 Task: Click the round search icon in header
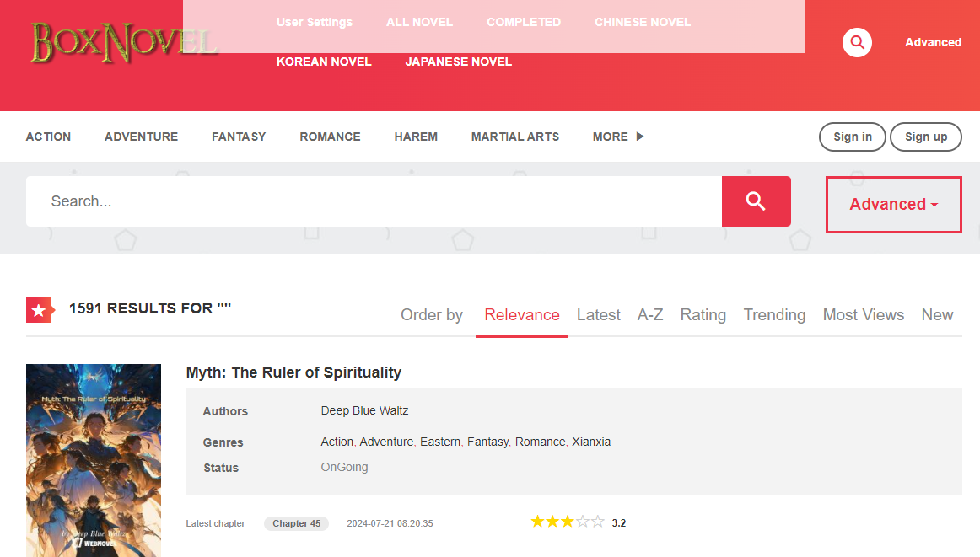tap(857, 42)
